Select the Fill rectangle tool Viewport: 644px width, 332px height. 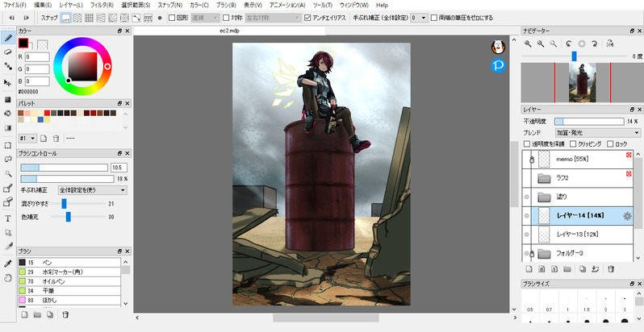coord(7,100)
